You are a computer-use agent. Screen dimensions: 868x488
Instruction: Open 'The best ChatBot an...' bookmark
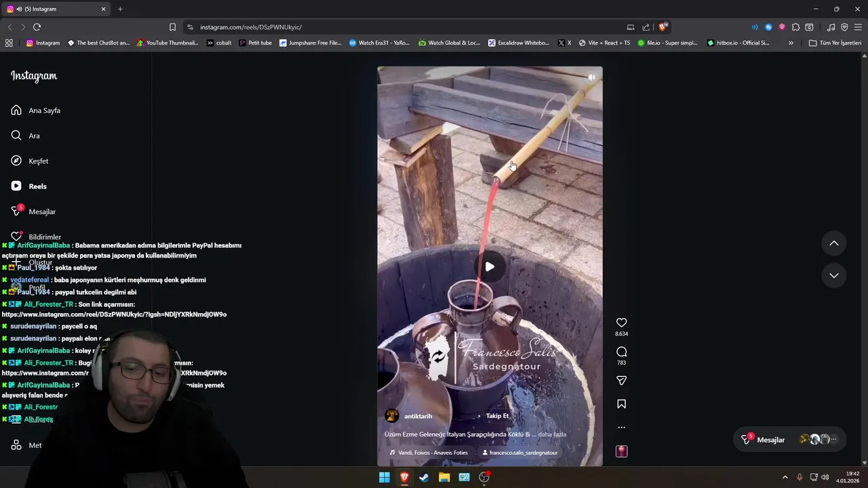coord(98,43)
